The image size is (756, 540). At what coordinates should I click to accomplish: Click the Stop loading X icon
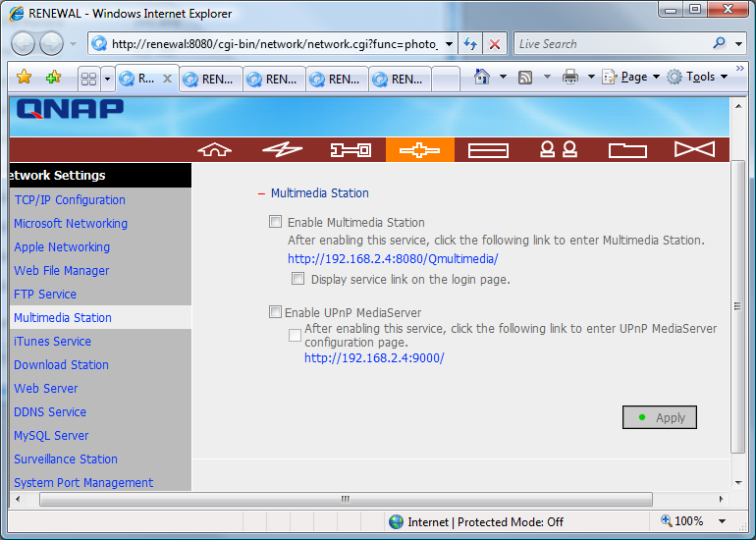tap(496, 44)
